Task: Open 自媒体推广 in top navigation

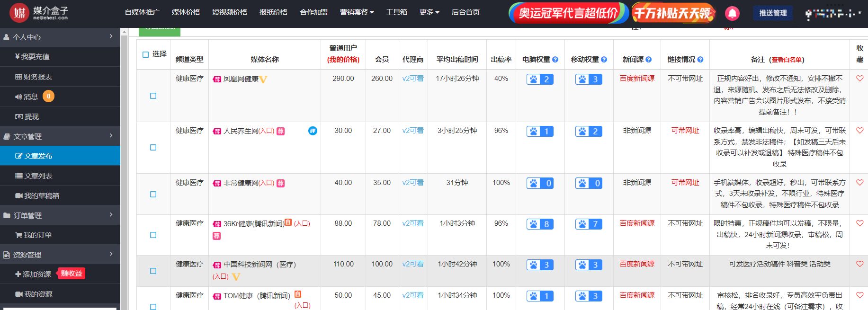Action: coord(142,12)
